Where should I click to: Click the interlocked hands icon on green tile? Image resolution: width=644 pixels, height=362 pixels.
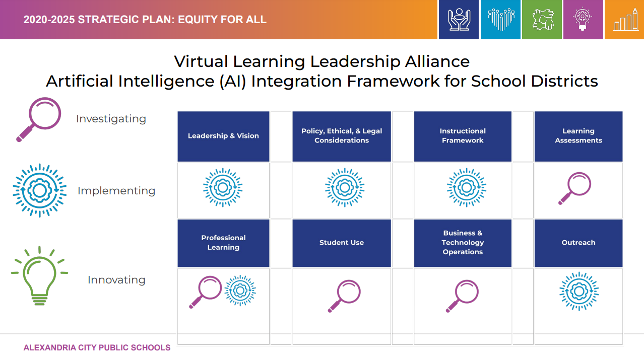pyautogui.click(x=542, y=20)
